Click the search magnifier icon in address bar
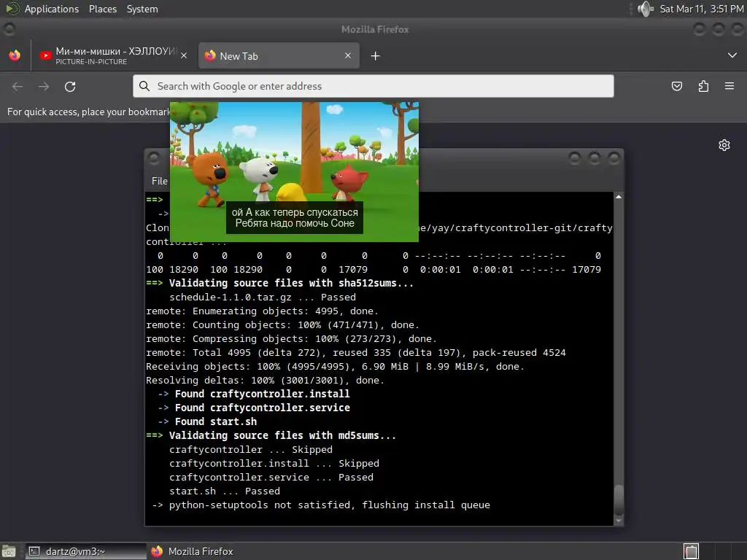Screen dimensions: 747x560 tap(144, 86)
